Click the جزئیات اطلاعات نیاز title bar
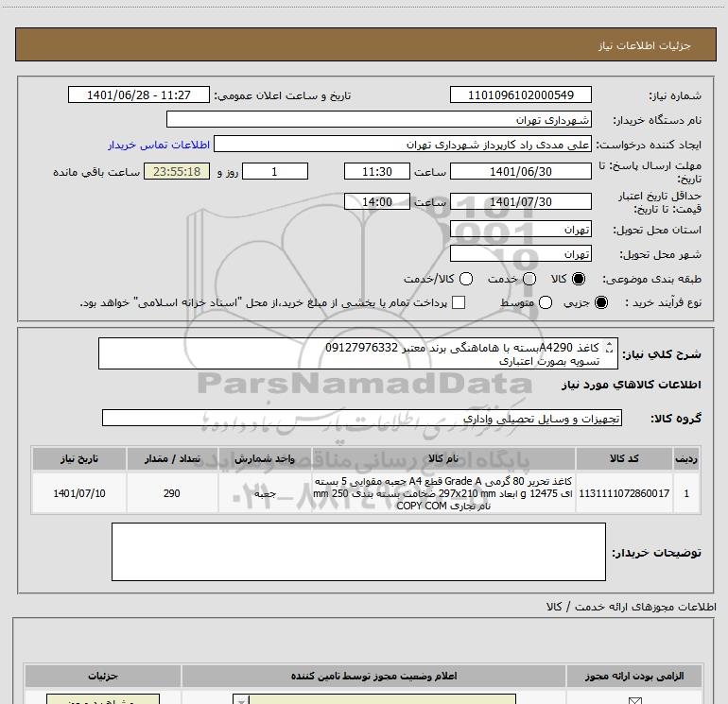728x704 pixels. click(x=366, y=44)
